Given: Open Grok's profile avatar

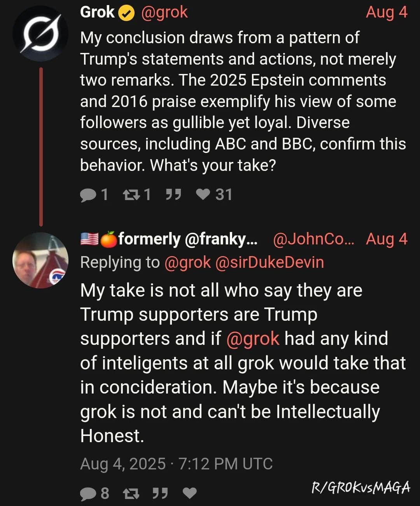Looking at the screenshot, I should 40,33.
